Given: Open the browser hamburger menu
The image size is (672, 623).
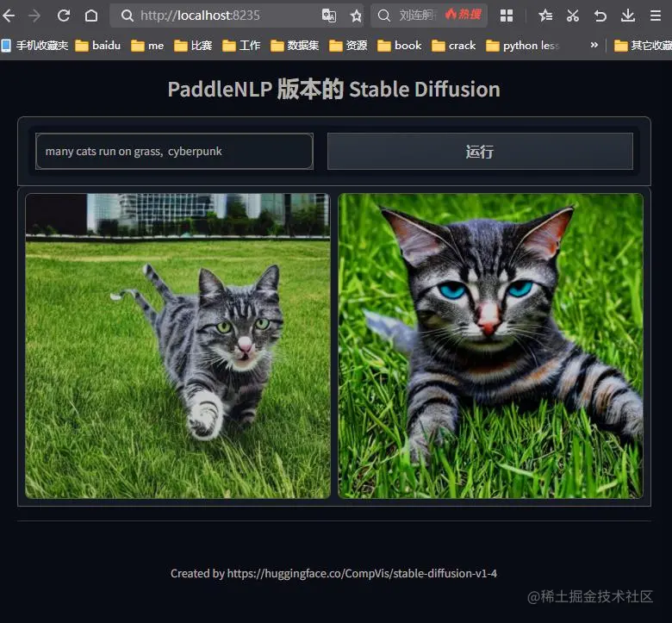Looking at the screenshot, I should tap(656, 16).
